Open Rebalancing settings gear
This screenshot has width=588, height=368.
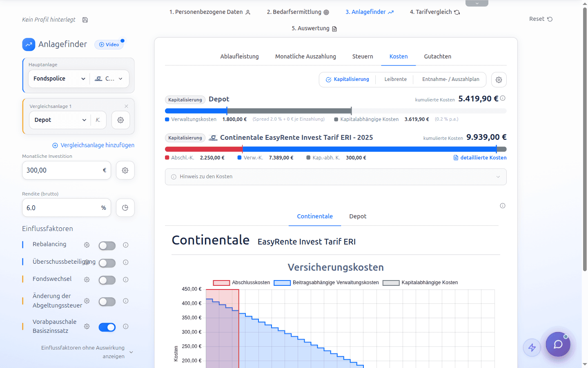87,245
